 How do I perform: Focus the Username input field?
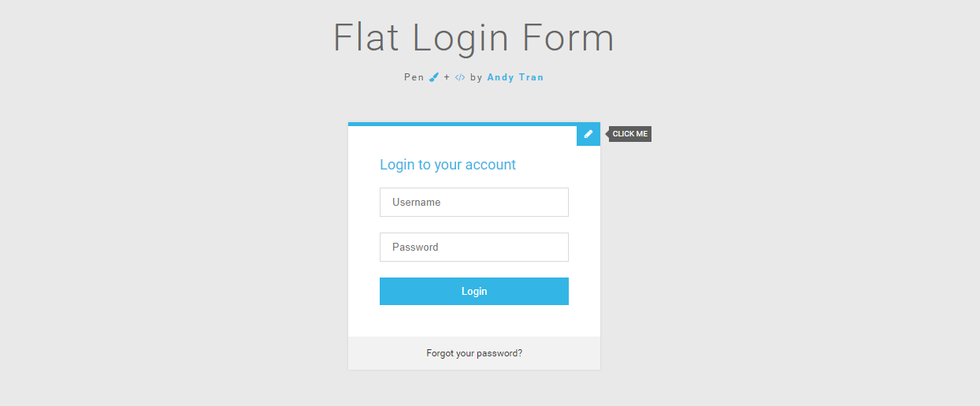474,202
